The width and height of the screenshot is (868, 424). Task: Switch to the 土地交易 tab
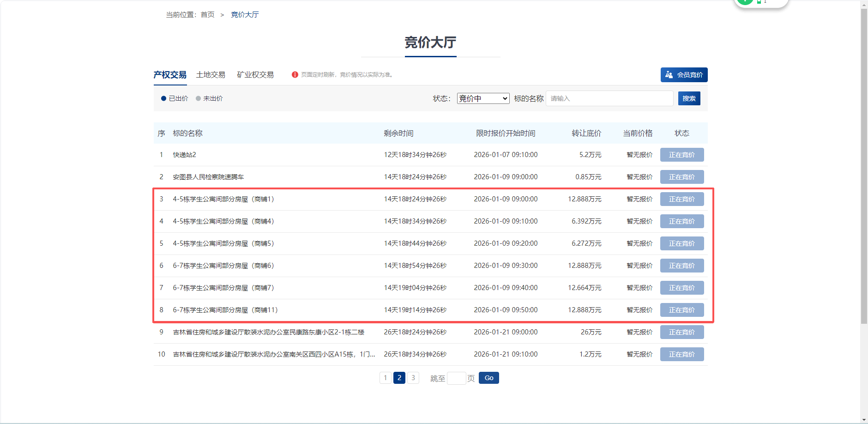(x=211, y=75)
